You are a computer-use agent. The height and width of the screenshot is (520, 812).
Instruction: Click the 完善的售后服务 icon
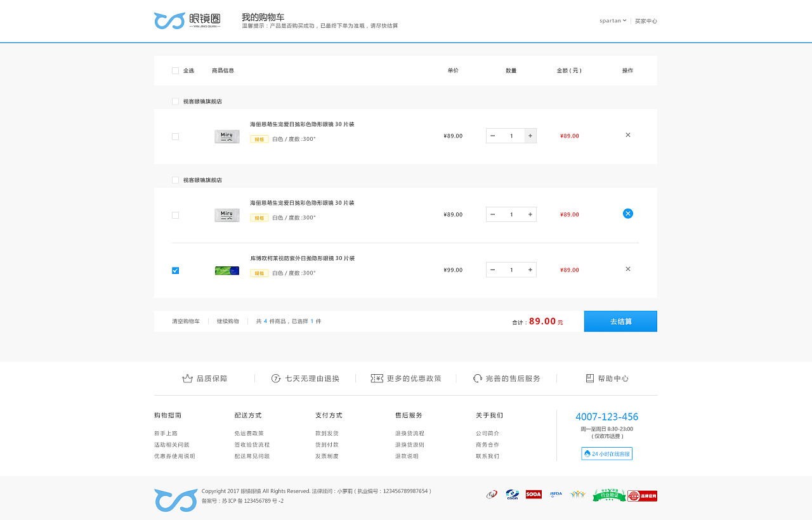(477, 378)
